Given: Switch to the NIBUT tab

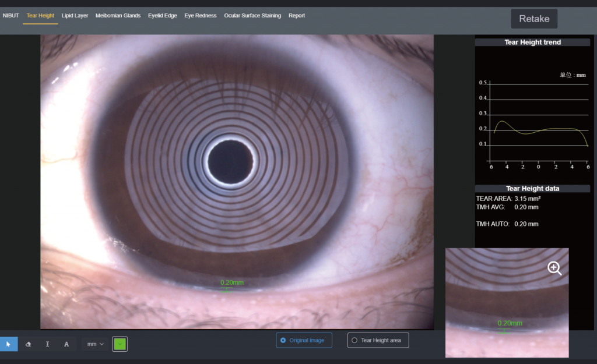Looking at the screenshot, I should (x=10, y=16).
